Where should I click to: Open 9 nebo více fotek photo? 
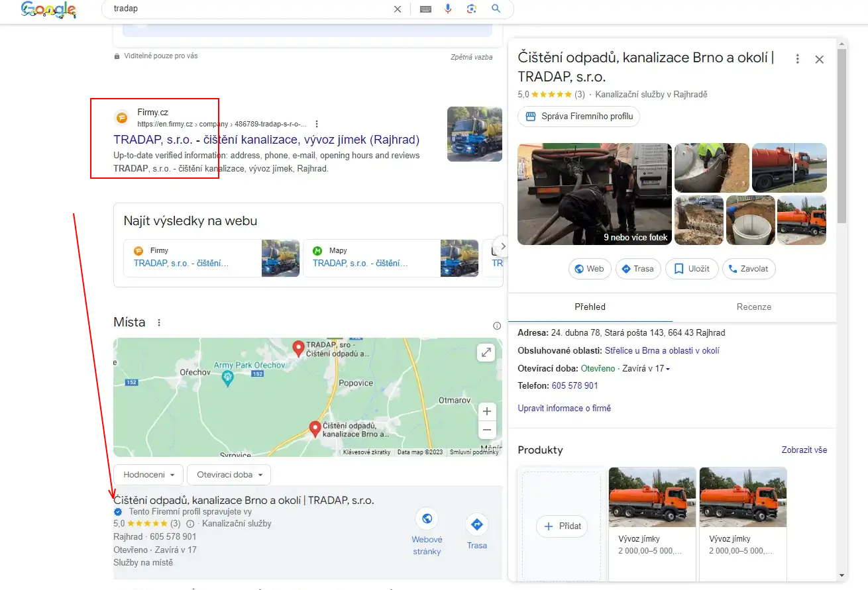[x=595, y=194]
